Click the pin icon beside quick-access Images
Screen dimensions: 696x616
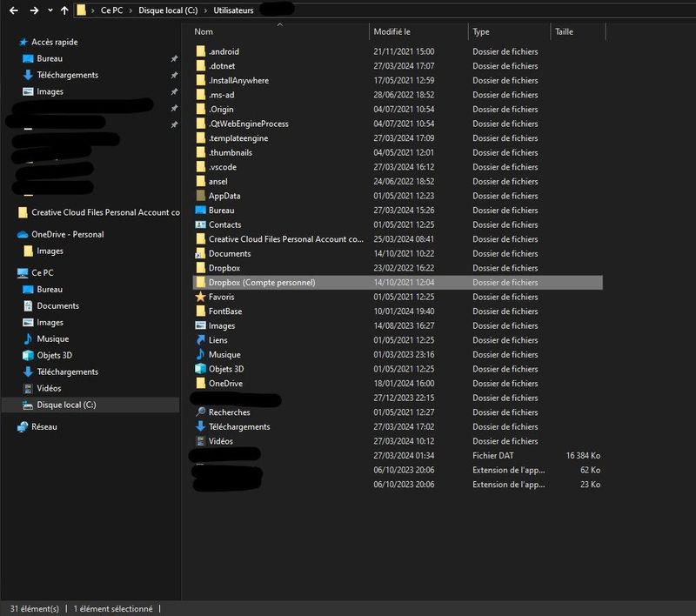[x=175, y=91]
